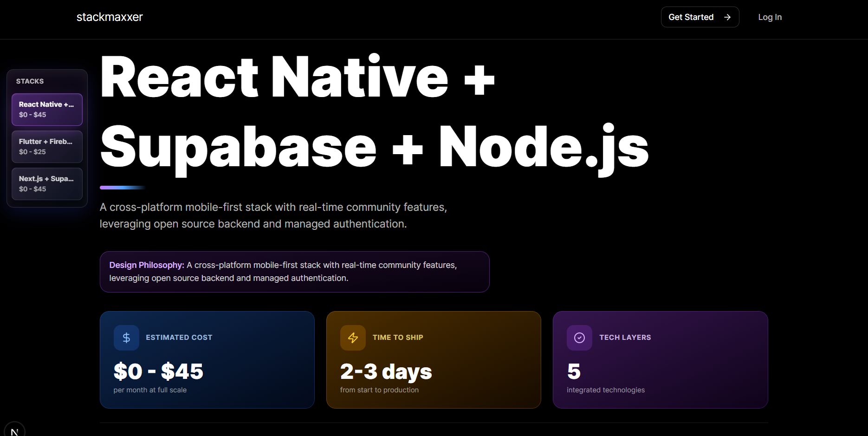The height and width of the screenshot is (436, 868).
Task: Click 'from start to production' text
Action: [x=379, y=390]
